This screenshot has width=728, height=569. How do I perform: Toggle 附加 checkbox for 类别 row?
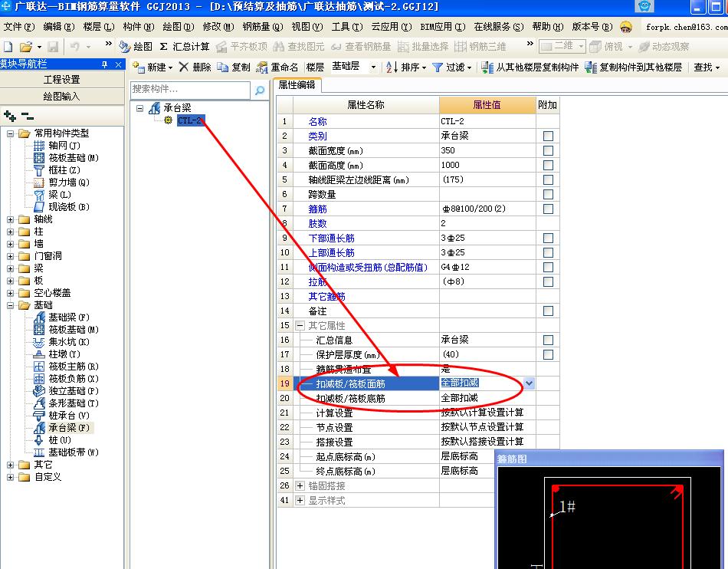[x=548, y=136]
